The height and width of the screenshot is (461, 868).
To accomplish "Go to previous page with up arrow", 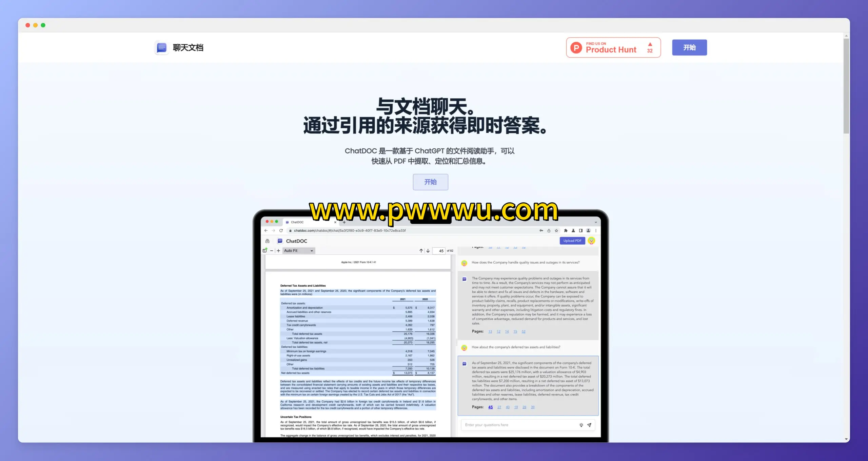I will 421,251.
